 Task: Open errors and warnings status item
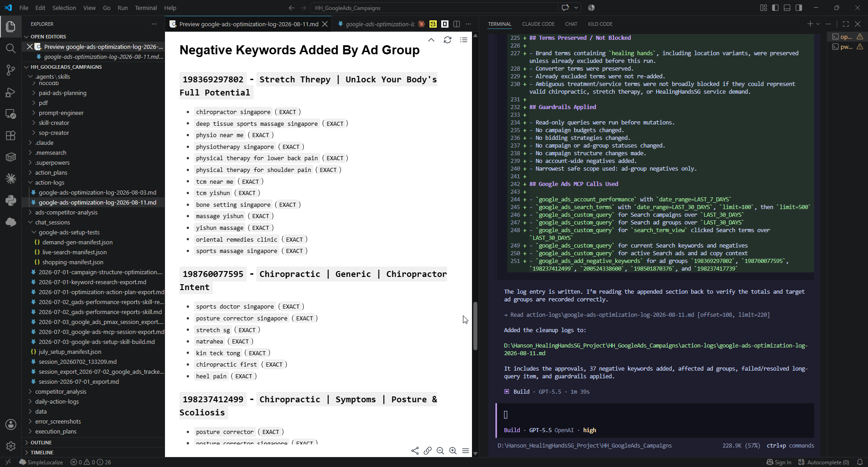point(90,462)
